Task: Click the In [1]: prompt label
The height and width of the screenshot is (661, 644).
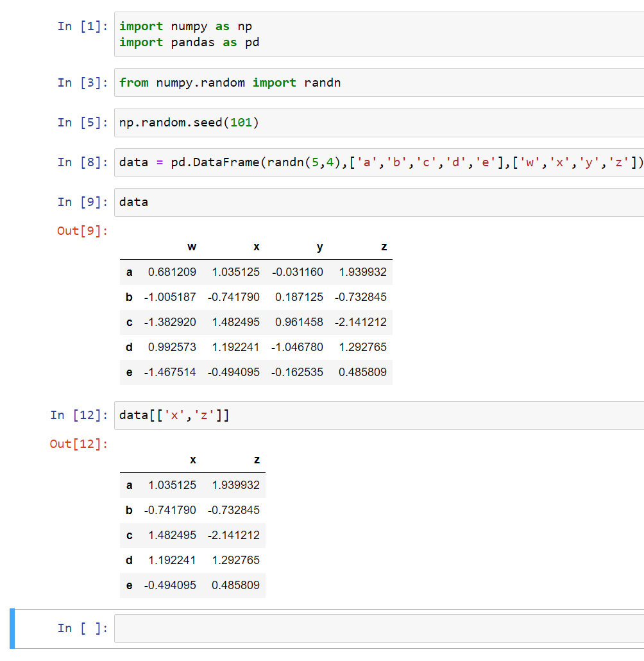Action: pyautogui.click(x=83, y=26)
